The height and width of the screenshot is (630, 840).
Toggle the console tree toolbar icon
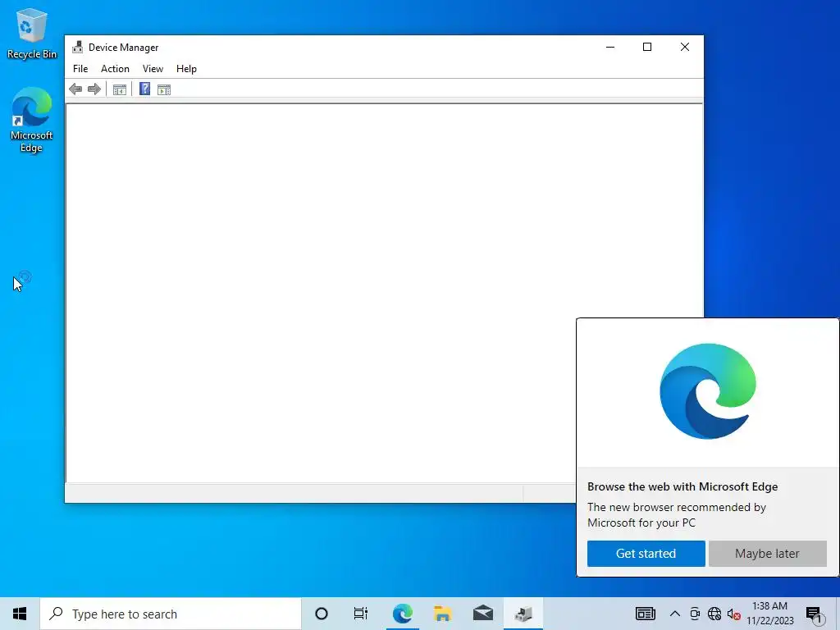(x=120, y=89)
